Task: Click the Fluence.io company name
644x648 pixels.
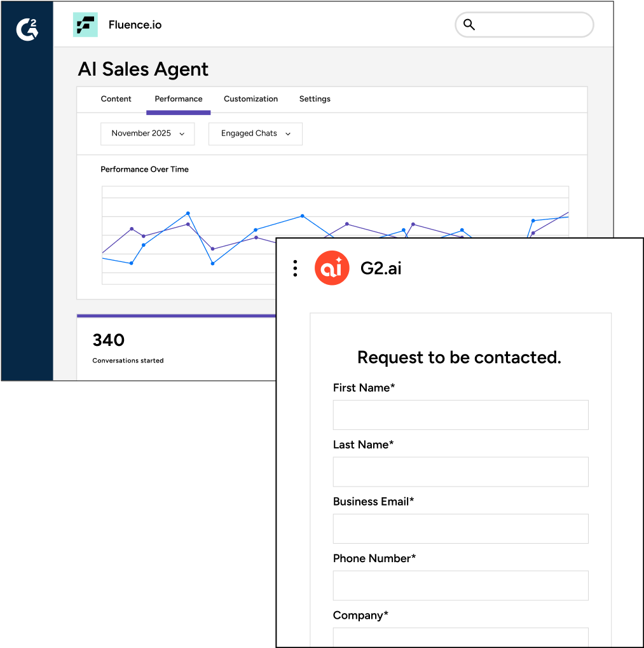Action: pos(135,25)
